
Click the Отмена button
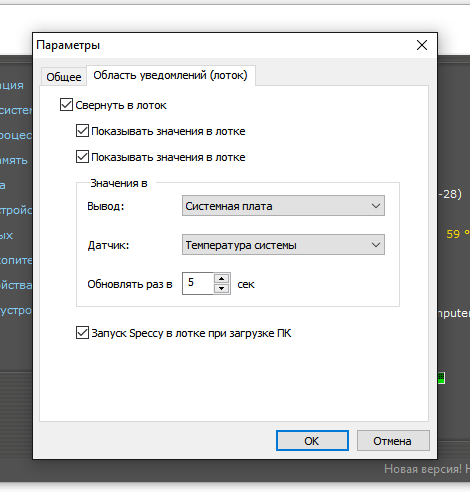(393, 441)
